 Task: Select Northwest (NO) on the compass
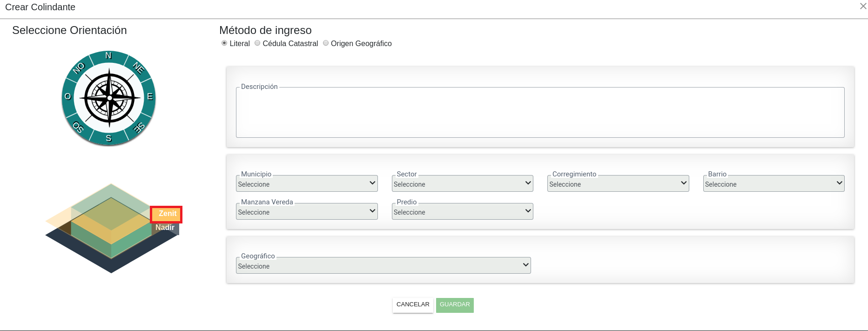[79, 68]
